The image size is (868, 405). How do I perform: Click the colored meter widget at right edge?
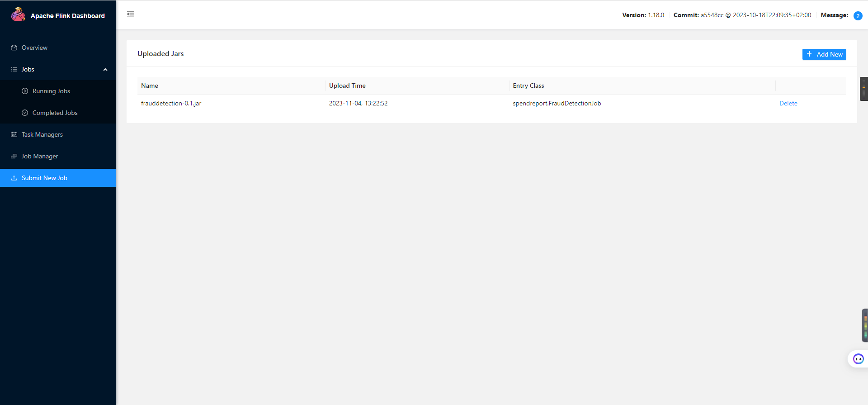coord(865,325)
